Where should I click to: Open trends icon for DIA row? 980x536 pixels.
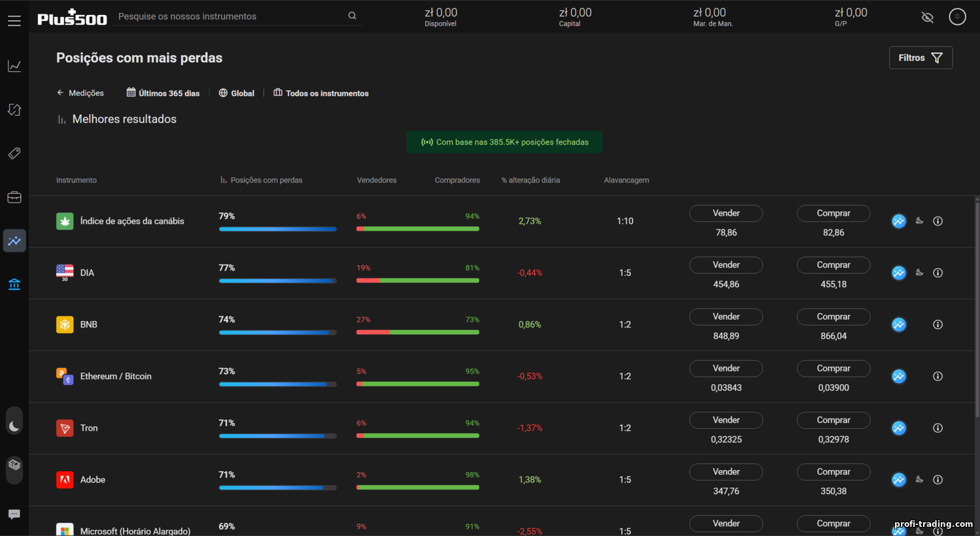899,273
